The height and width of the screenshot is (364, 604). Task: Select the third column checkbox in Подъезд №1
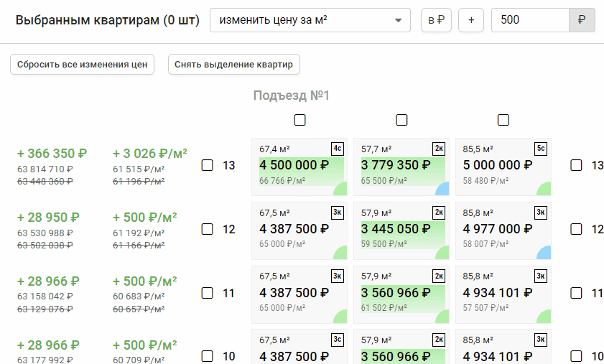pos(503,119)
